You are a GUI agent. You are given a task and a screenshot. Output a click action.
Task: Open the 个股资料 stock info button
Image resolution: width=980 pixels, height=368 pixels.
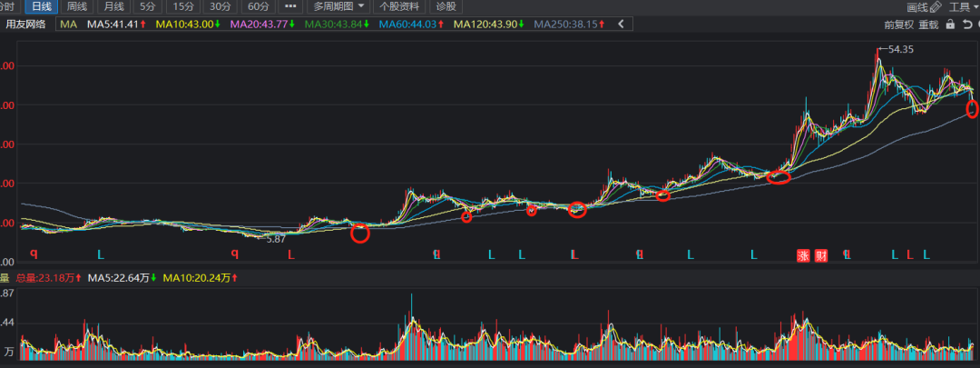coord(399,7)
